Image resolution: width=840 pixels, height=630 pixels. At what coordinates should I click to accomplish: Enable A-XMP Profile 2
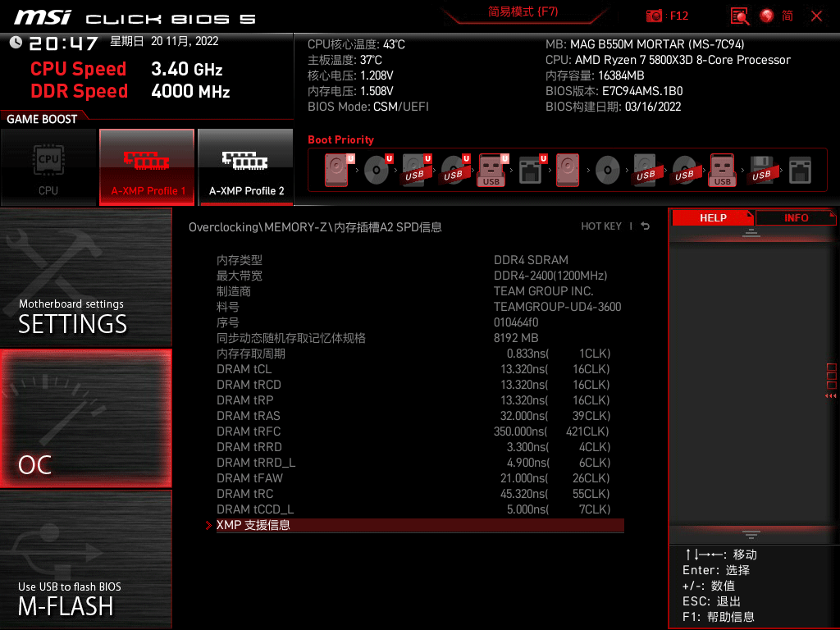(x=246, y=167)
